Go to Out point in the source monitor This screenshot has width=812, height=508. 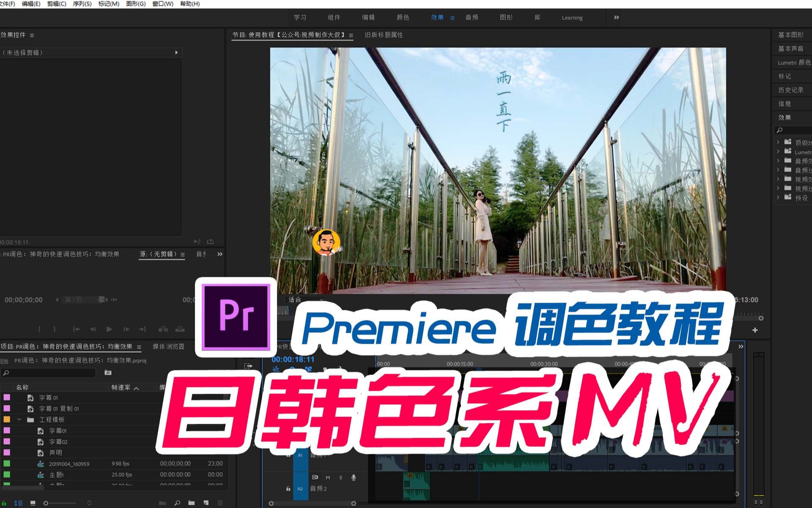[x=143, y=329]
